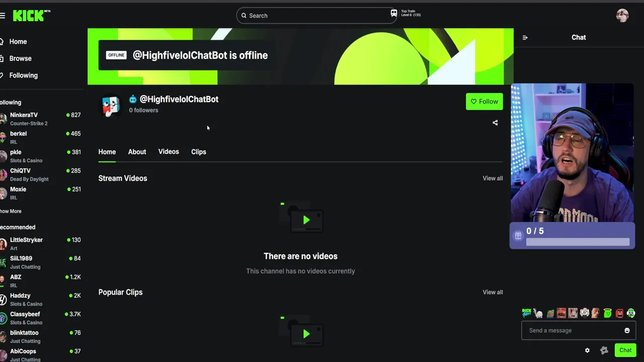Insert the bald man face emote

tap(596, 313)
